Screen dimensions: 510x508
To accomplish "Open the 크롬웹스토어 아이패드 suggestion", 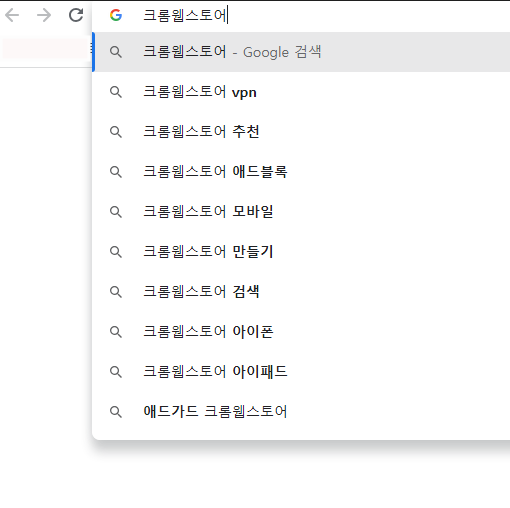I will click(301, 372).
